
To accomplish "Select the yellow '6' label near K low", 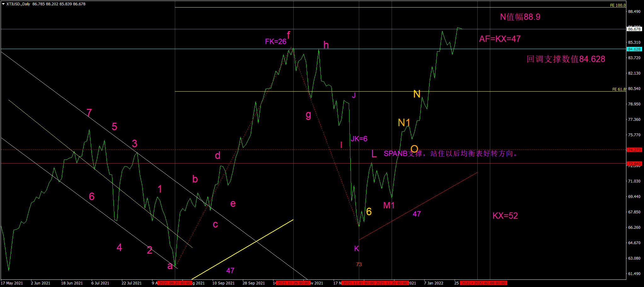I will coord(369,212).
